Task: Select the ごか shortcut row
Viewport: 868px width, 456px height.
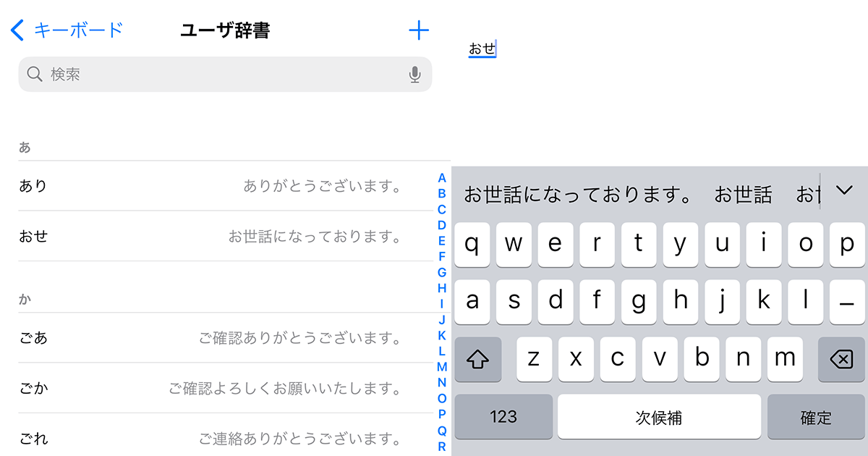Action: [x=225, y=389]
